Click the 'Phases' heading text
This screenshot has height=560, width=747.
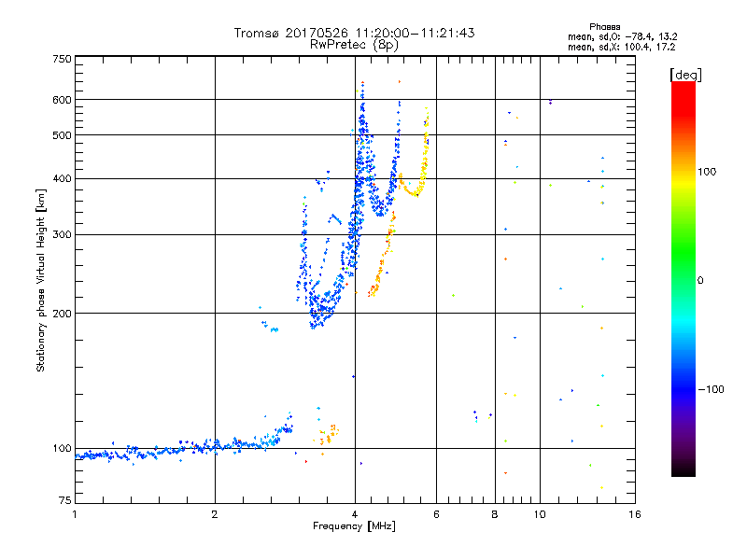[604, 27]
